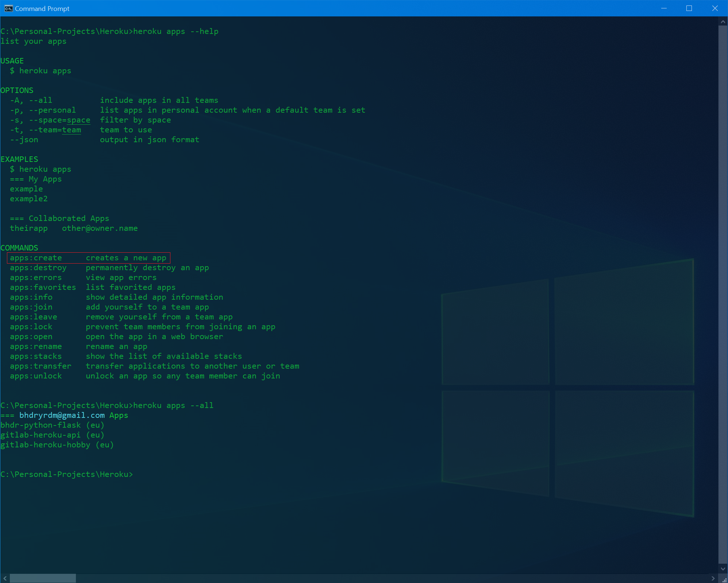This screenshot has height=583, width=728.
Task: Click the '--json' option
Action: point(24,140)
